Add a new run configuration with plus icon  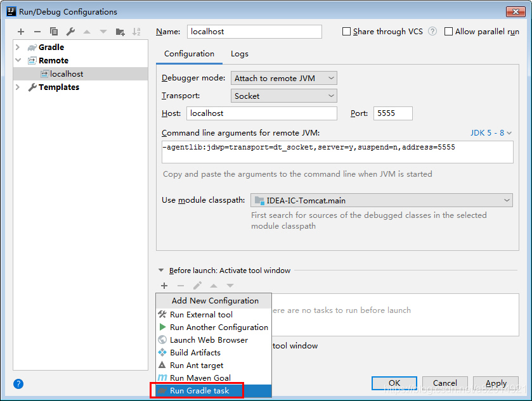click(21, 32)
